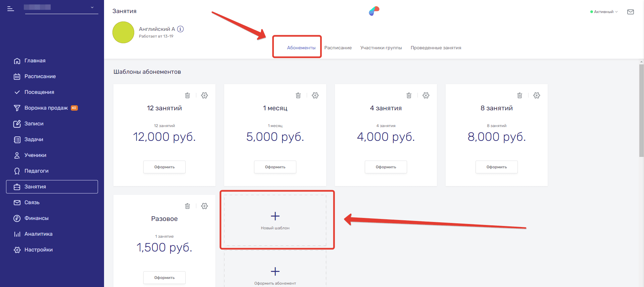
Task: Click the green group avatar circle
Action: click(x=123, y=33)
